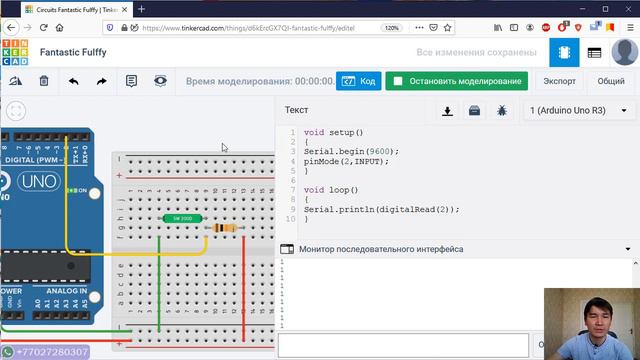Click the UNO label on the Arduino
Image resolution: width=640 pixels, height=360 pixels.
point(39,181)
